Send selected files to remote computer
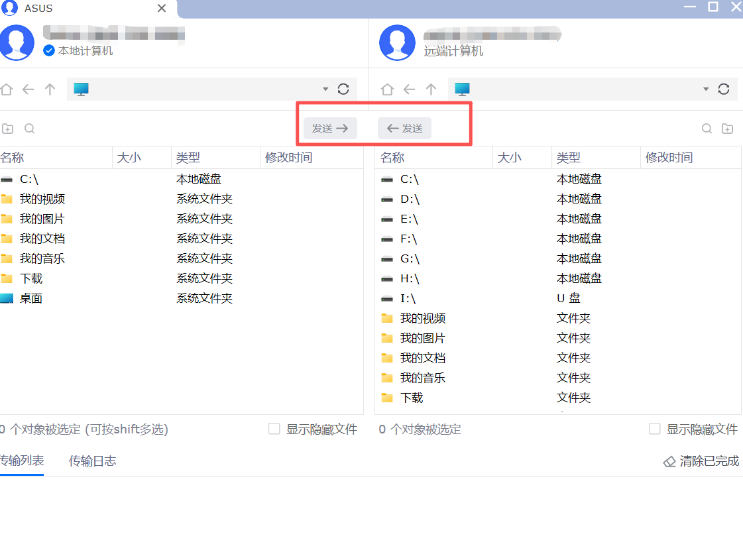 coord(330,129)
